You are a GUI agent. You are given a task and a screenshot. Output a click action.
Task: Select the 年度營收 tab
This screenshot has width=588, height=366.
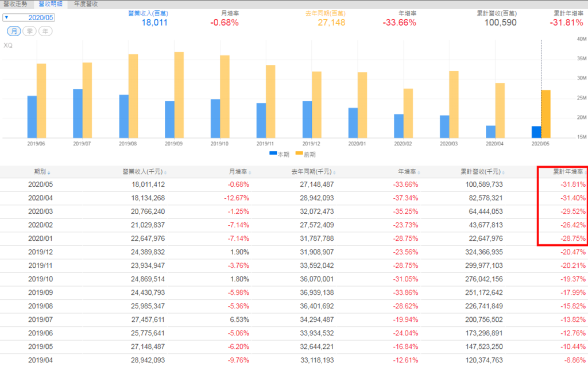click(86, 4)
